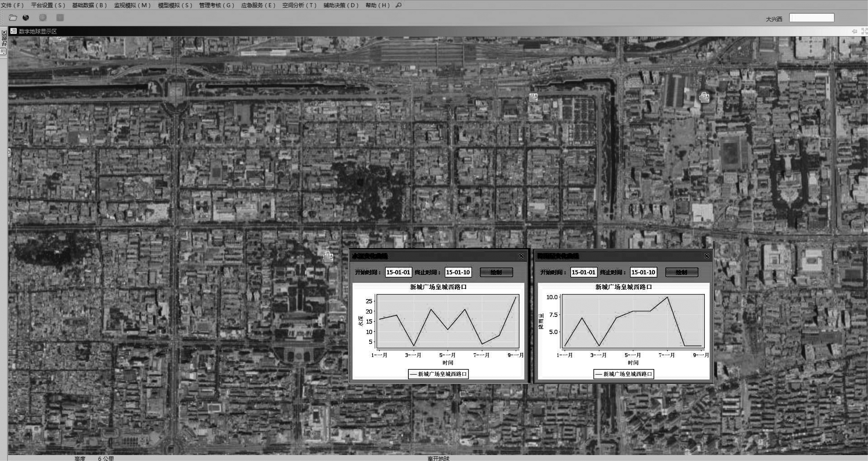Click the monitoring station marker near railway
This screenshot has width=868, height=461.
point(533,98)
